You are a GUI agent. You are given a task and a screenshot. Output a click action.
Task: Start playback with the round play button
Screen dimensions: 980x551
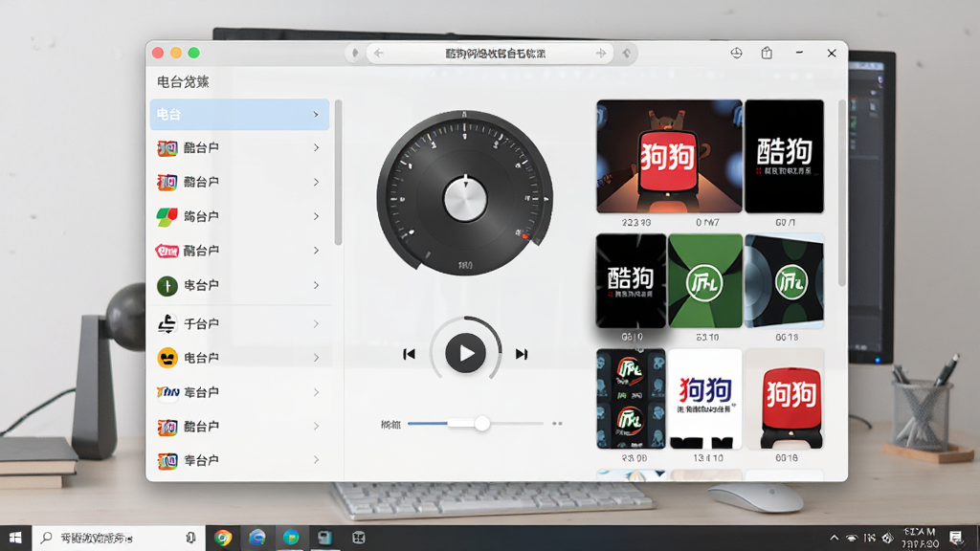[466, 354]
